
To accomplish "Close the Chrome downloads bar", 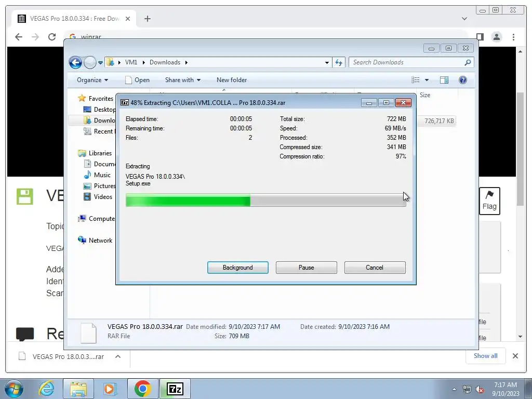I will click(x=515, y=356).
